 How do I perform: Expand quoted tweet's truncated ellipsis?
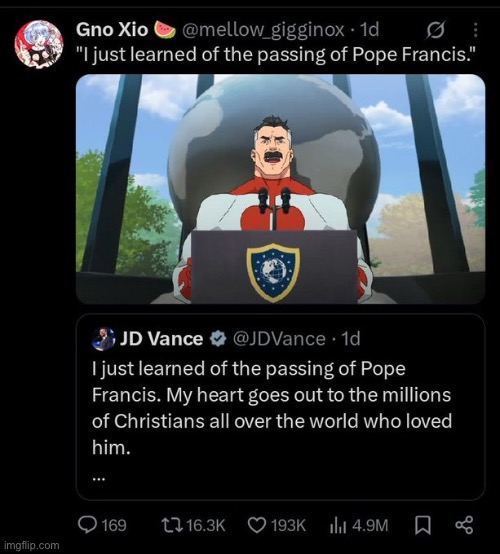pos(99,479)
